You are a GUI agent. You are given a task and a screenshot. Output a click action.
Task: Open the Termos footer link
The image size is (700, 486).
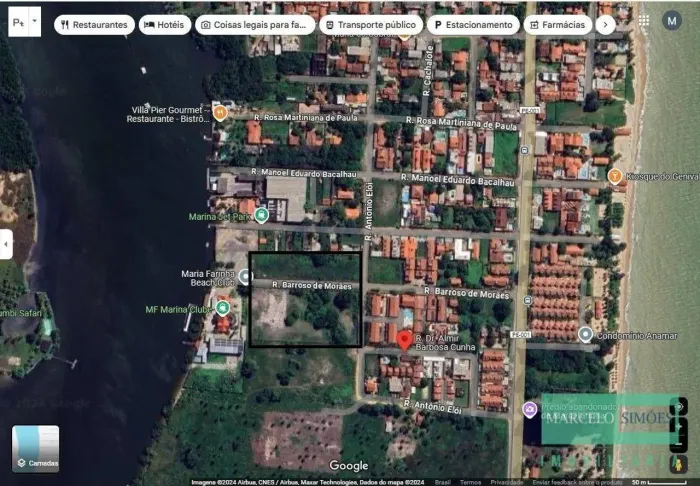tap(470, 482)
